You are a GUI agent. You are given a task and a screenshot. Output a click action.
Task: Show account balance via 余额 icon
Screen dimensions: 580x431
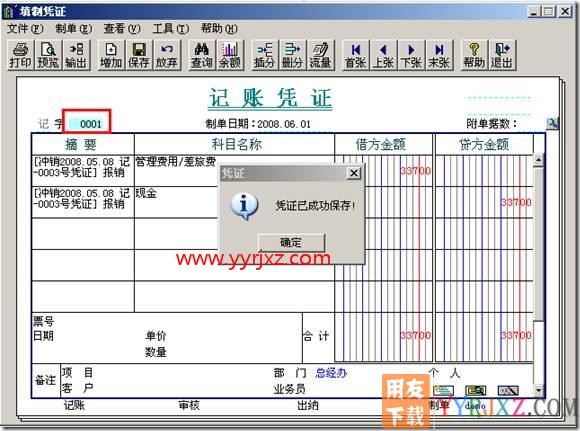[x=229, y=55]
